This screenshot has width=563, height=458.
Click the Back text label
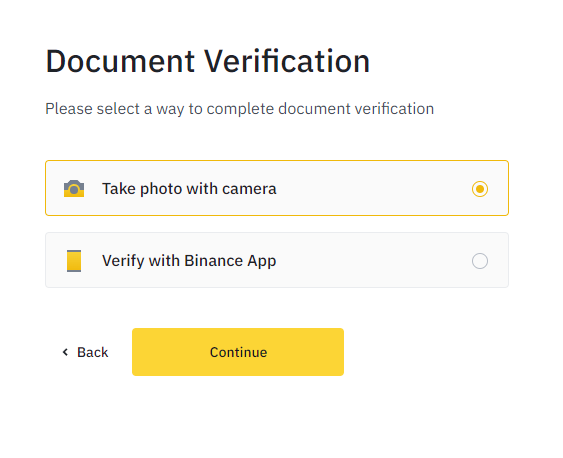pyautogui.click(x=93, y=352)
